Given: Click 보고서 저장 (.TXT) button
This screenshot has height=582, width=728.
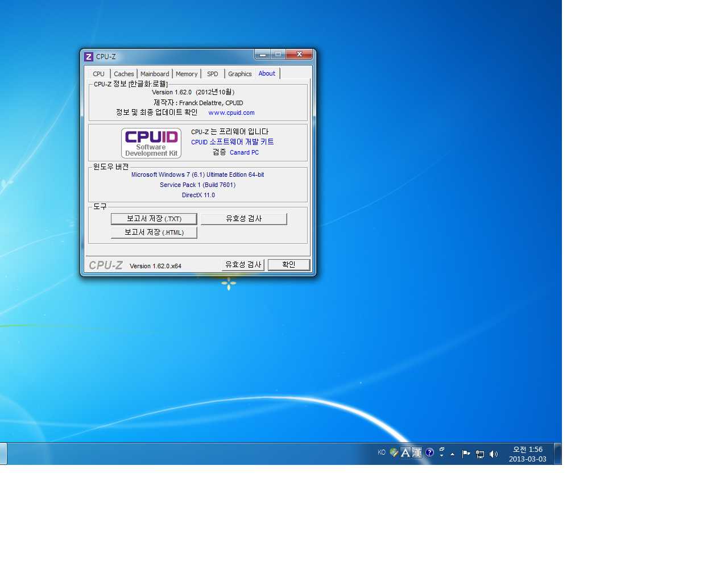Looking at the screenshot, I should (x=154, y=219).
